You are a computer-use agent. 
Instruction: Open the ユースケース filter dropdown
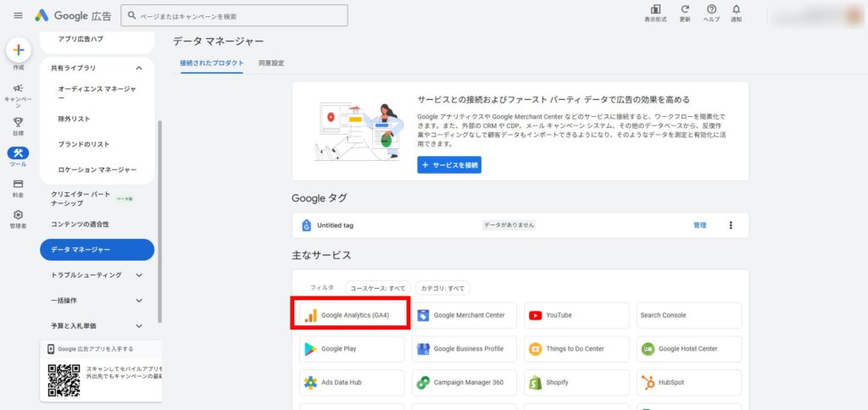(378, 288)
